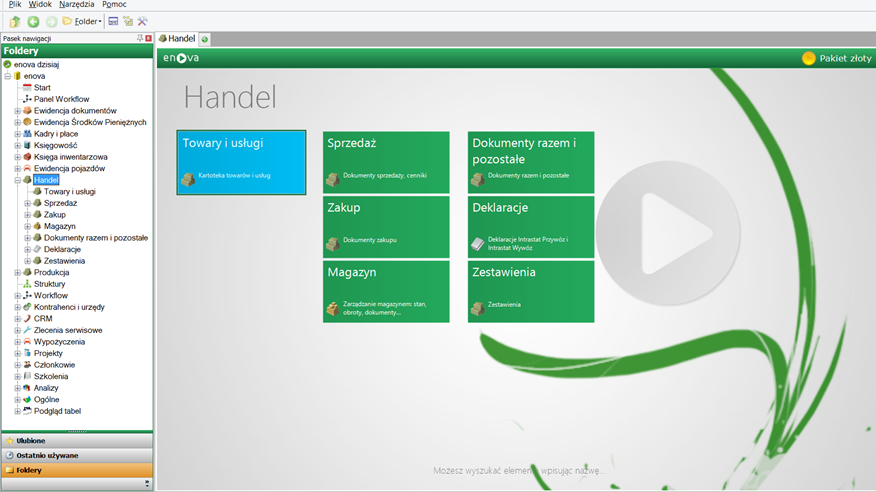
Task: Click the toolbar icon right of Folder dropdown
Action: [x=113, y=21]
